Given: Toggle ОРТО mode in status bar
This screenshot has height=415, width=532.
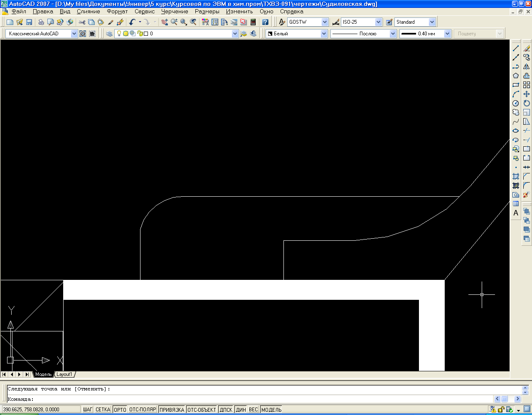Looking at the screenshot, I should coord(120,410).
